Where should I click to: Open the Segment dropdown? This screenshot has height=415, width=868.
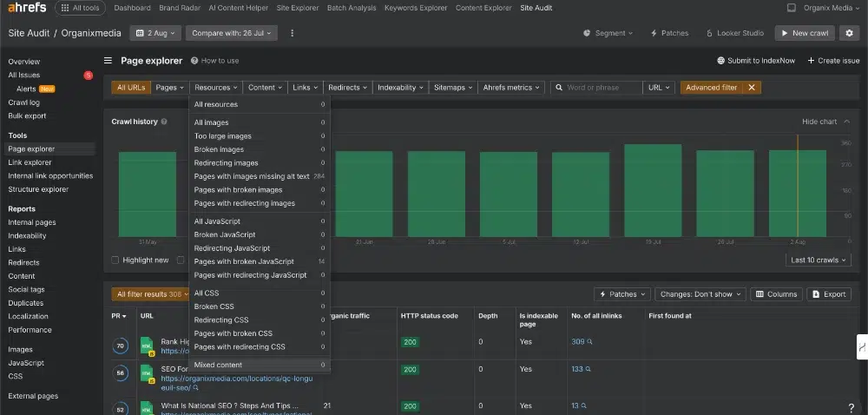tap(608, 33)
